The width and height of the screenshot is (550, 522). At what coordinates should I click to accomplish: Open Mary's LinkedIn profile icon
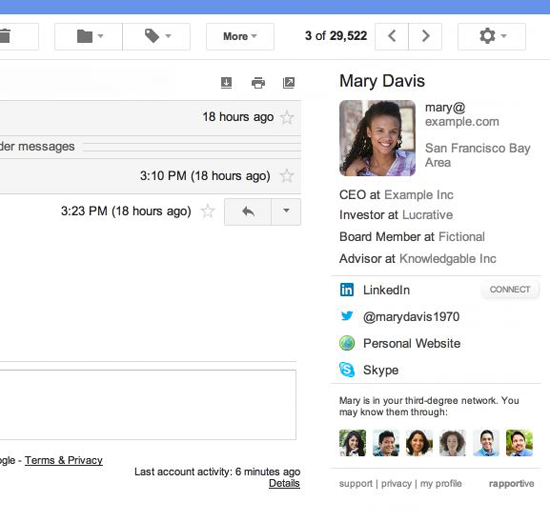(x=347, y=290)
